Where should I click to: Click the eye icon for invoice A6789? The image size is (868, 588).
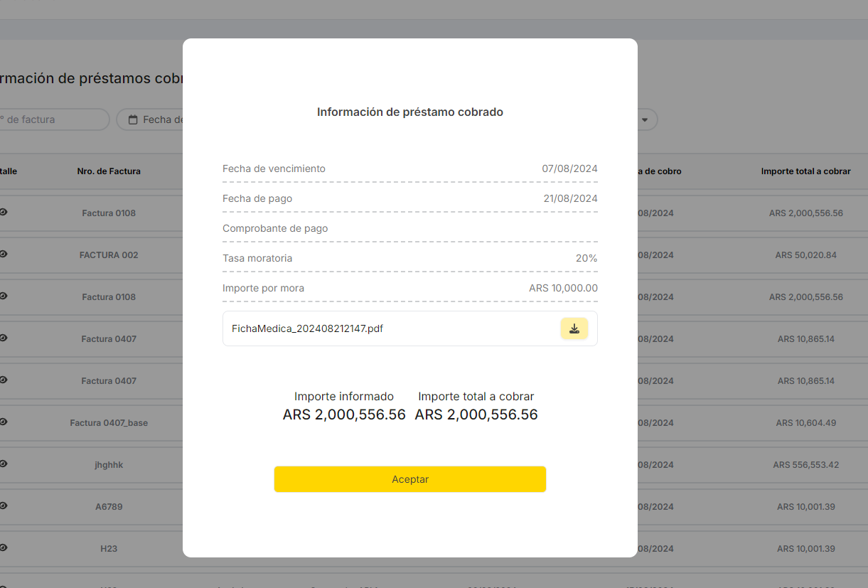4,506
